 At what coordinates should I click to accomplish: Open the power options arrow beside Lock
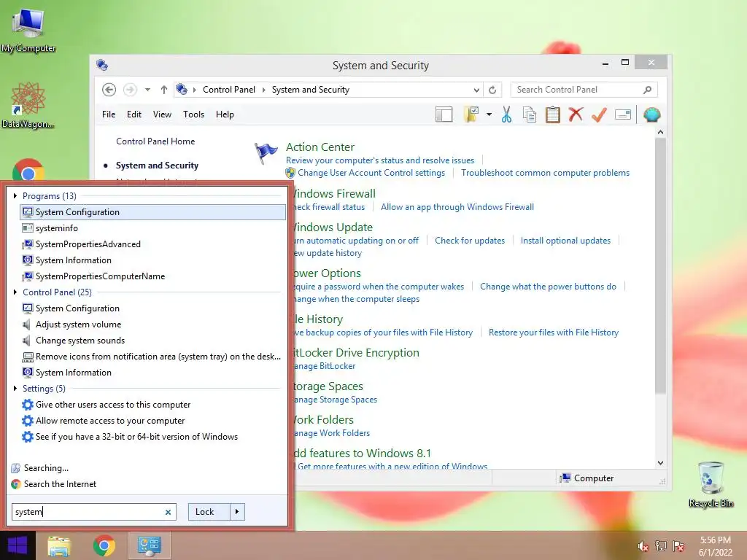click(x=237, y=512)
